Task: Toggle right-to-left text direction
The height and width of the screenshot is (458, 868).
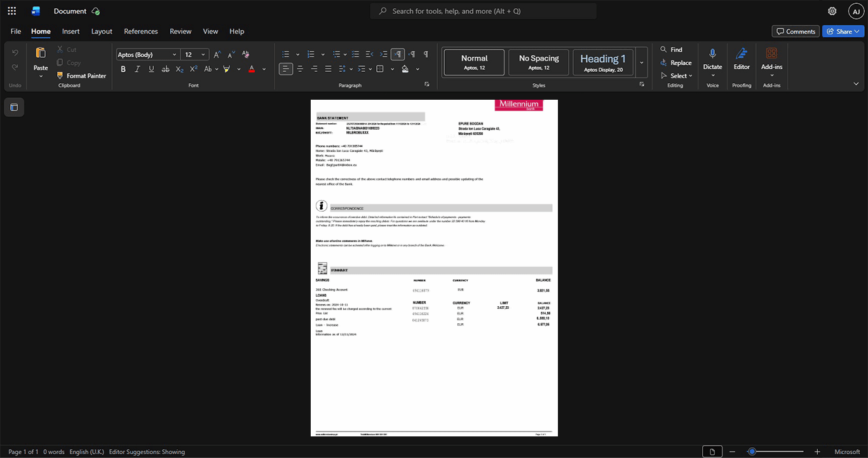Action: [x=412, y=55]
